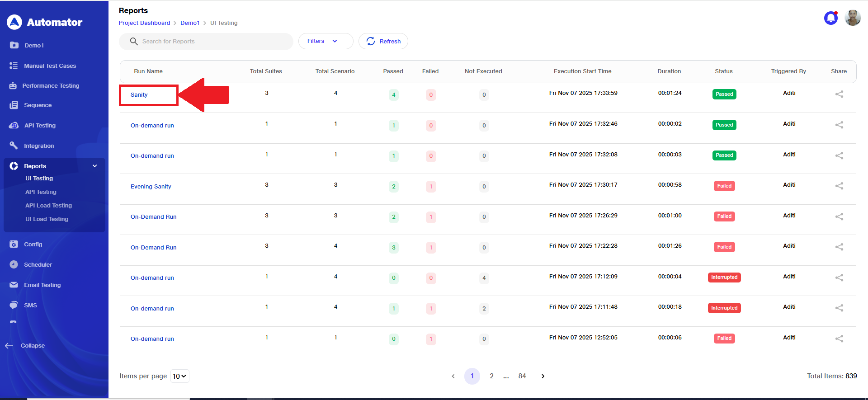This screenshot has width=868, height=400.
Task: Go to next page arrow in pagination
Action: coord(543,376)
